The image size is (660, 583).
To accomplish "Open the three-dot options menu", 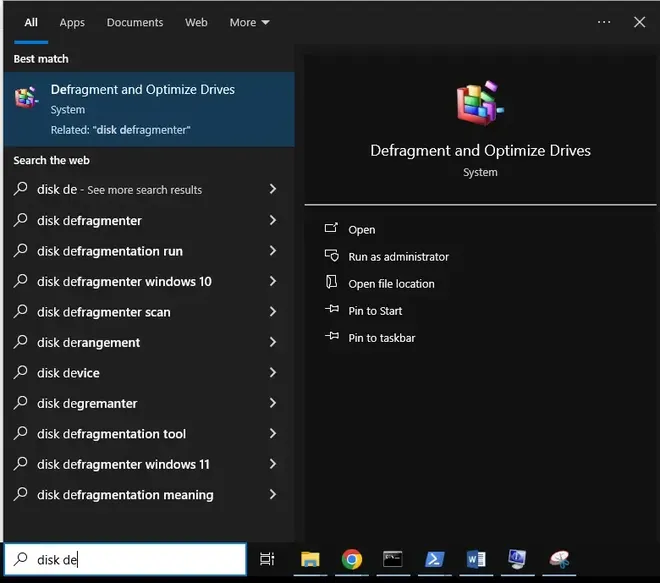I will point(604,22).
